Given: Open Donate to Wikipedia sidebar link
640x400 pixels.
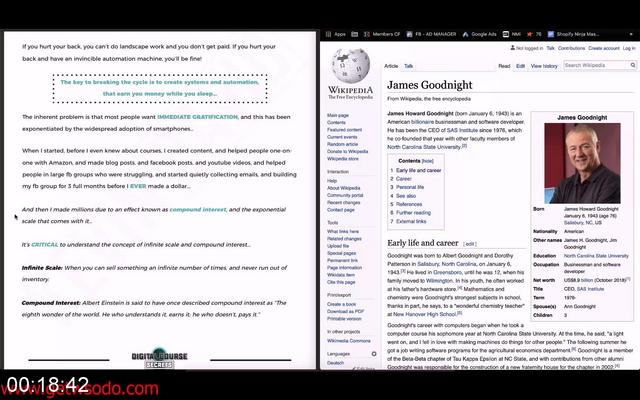Looking at the screenshot, I should [347, 151].
